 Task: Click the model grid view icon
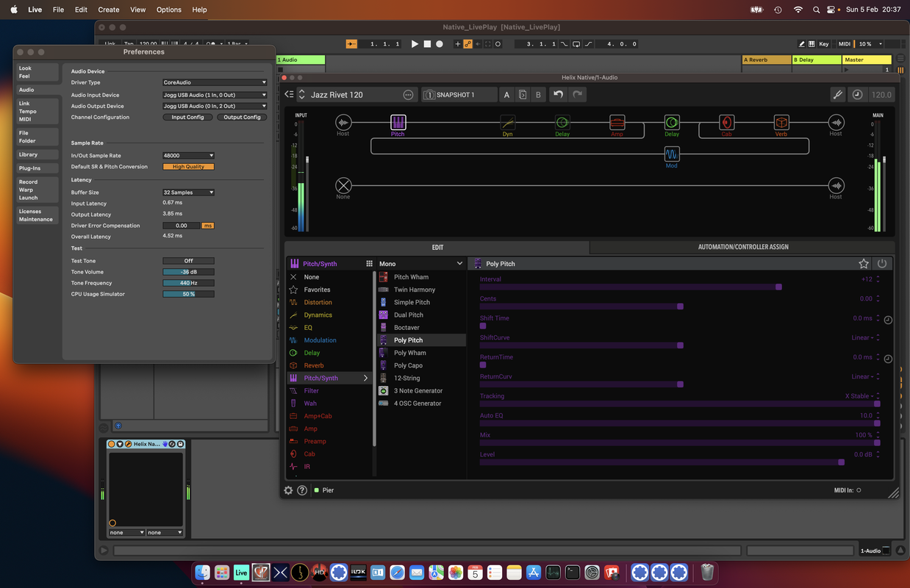point(369,263)
